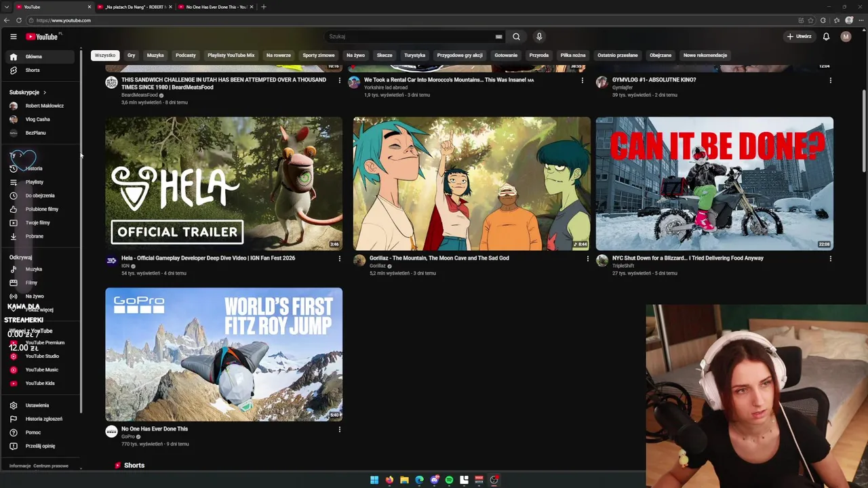Viewport: 868px width, 488px height.
Task: Click the Utwórz create button
Action: point(800,37)
